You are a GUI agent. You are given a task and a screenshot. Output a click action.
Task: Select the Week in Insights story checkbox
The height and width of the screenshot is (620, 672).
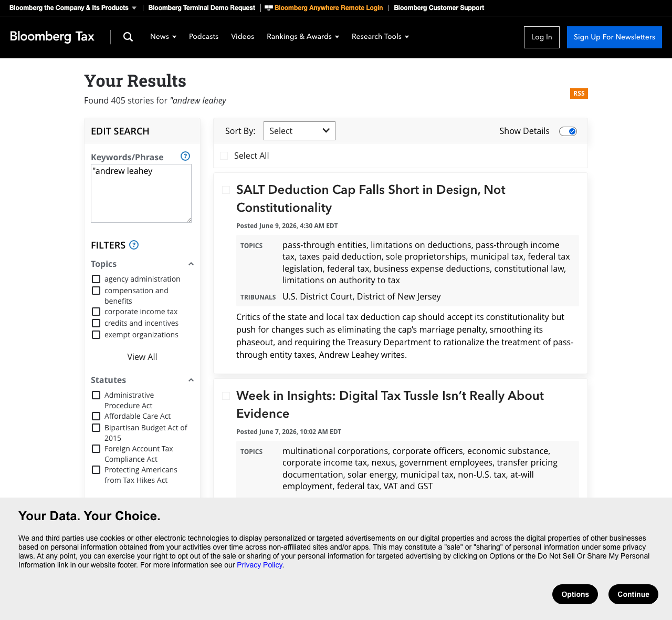point(226,396)
